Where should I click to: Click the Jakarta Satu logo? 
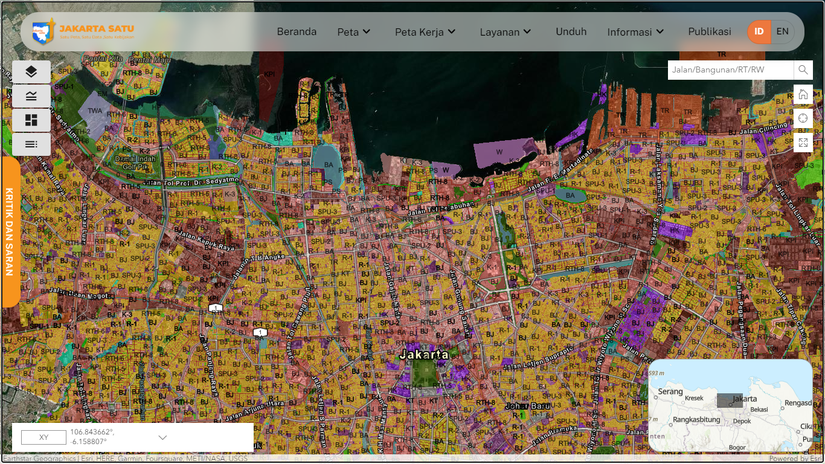[x=83, y=32]
